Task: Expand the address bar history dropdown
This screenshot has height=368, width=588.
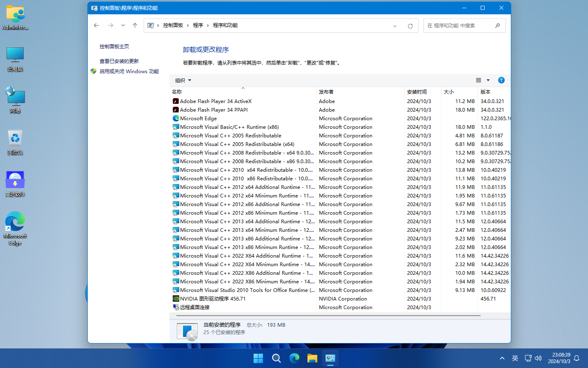Action: tap(395, 26)
